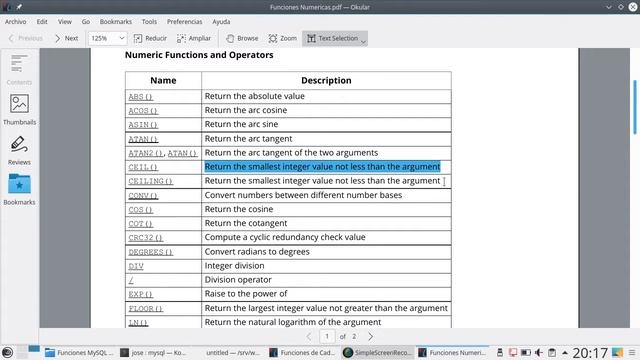Click 'Return the absolute value' text

(x=255, y=96)
